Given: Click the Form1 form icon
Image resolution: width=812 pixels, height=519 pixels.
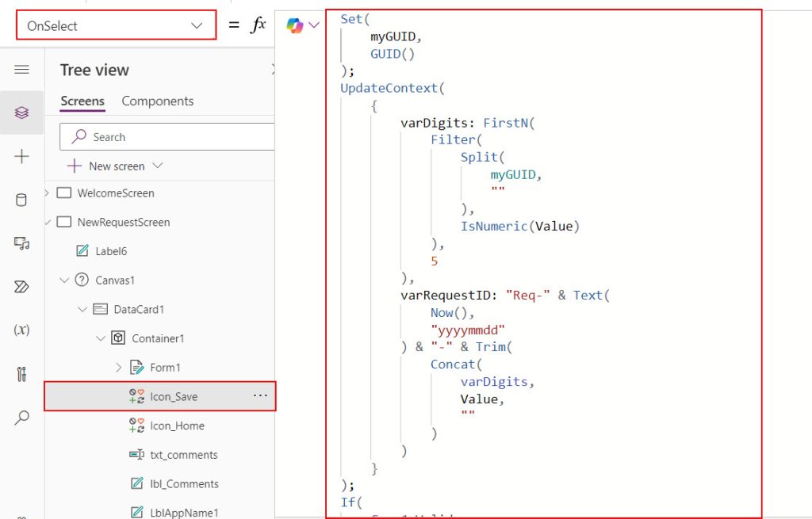Looking at the screenshot, I should (136, 368).
